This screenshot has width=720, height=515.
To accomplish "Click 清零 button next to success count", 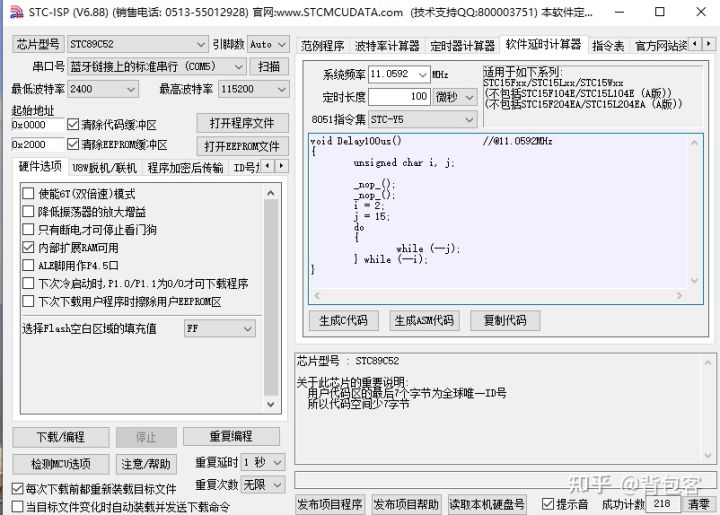I will 698,504.
